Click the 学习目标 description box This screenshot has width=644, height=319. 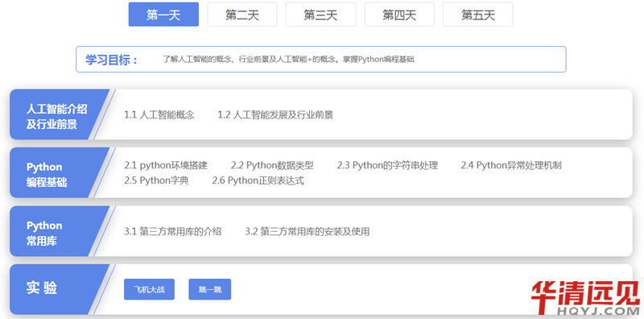coord(320,59)
